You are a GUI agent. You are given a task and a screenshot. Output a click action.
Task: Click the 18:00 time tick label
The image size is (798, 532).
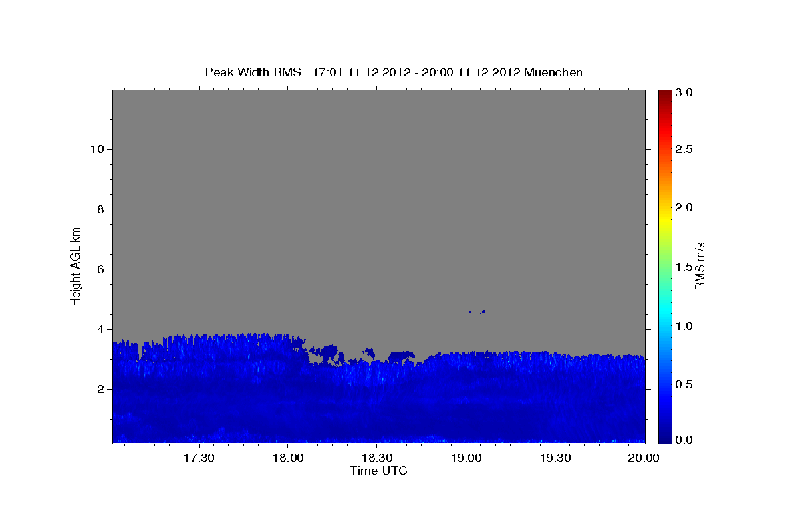click(287, 458)
